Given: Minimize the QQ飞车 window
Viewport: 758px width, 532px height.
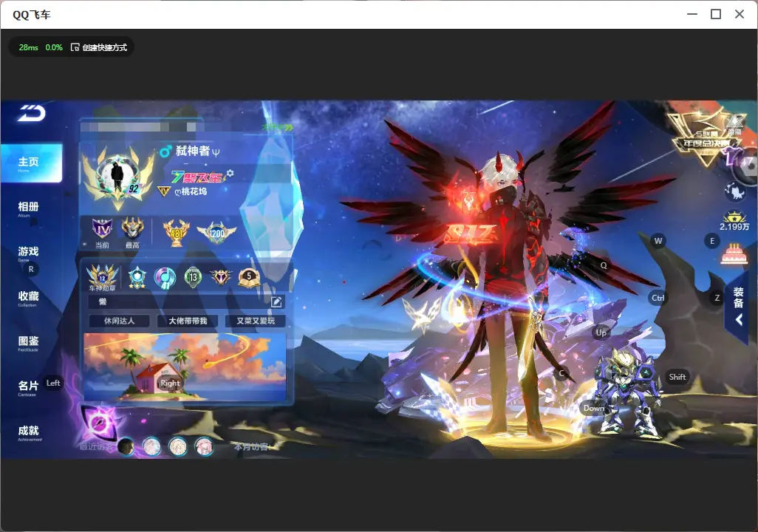Looking at the screenshot, I should tap(692, 15).
